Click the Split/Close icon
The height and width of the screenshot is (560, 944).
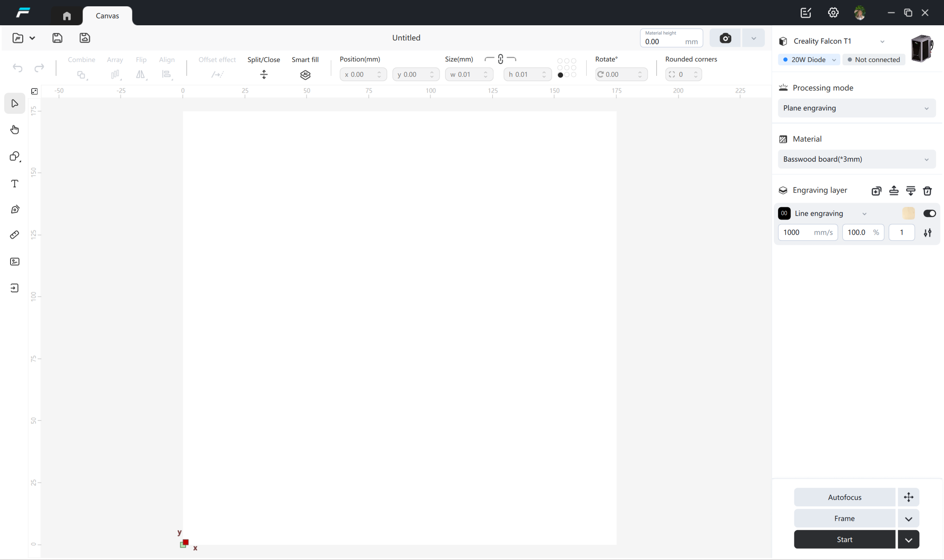pyautogui.click(x=264, y=75)
